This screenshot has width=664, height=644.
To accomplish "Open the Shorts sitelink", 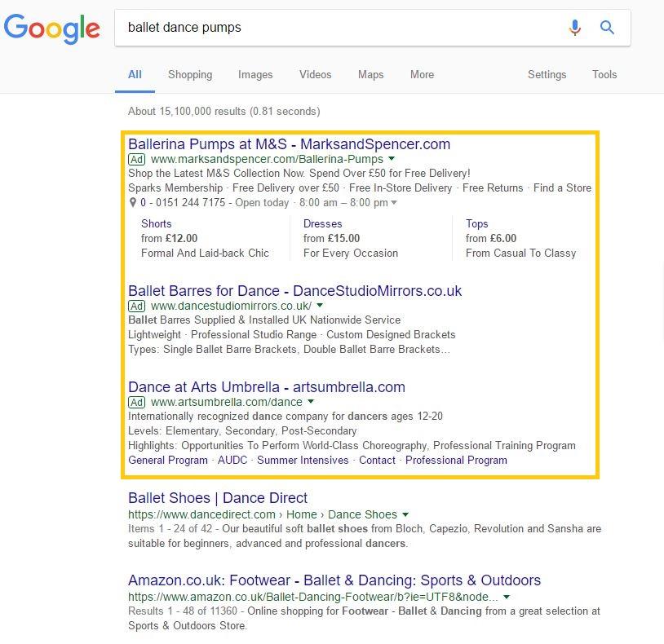I will pos(157,223).
